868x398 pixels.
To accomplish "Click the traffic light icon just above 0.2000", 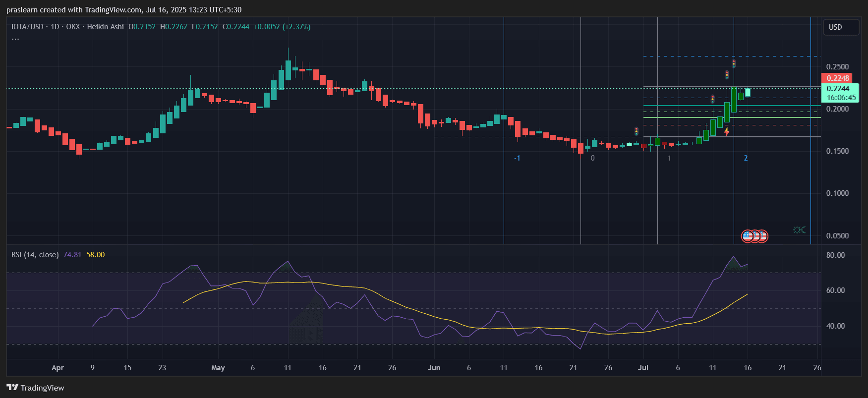I will coord(712,99).
